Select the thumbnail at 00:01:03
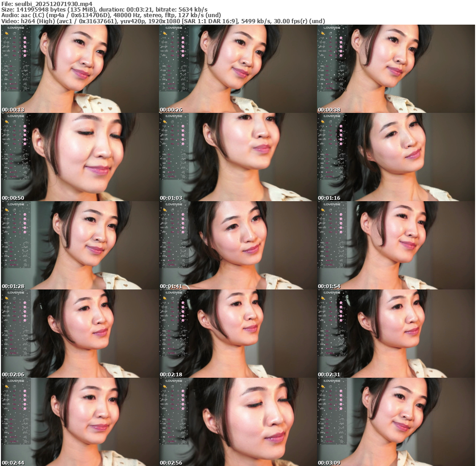 point(238,157)
